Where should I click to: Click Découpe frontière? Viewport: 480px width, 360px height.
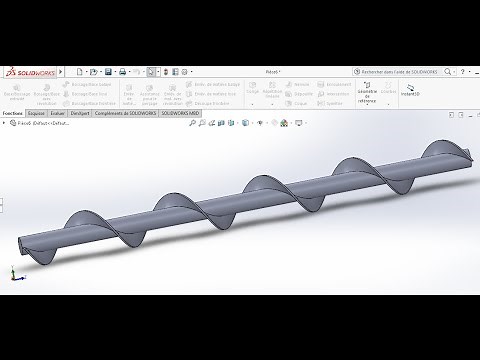207,103
